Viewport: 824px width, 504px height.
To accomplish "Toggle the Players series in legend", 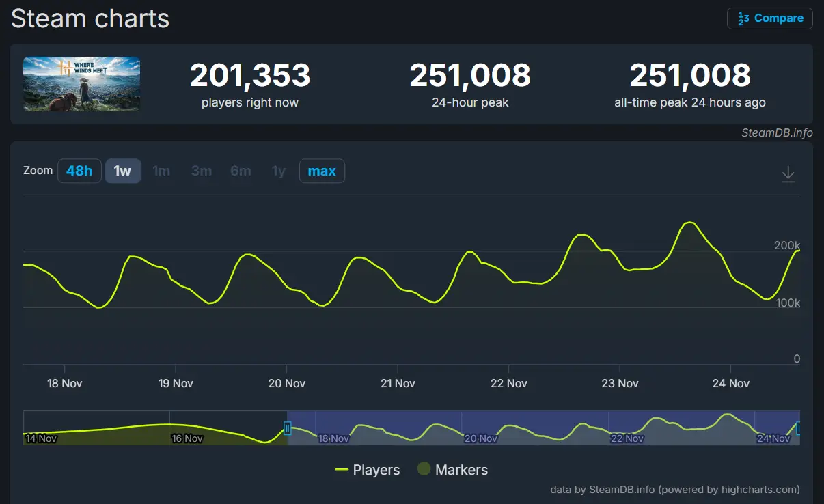I will click(x=368, y=470).
